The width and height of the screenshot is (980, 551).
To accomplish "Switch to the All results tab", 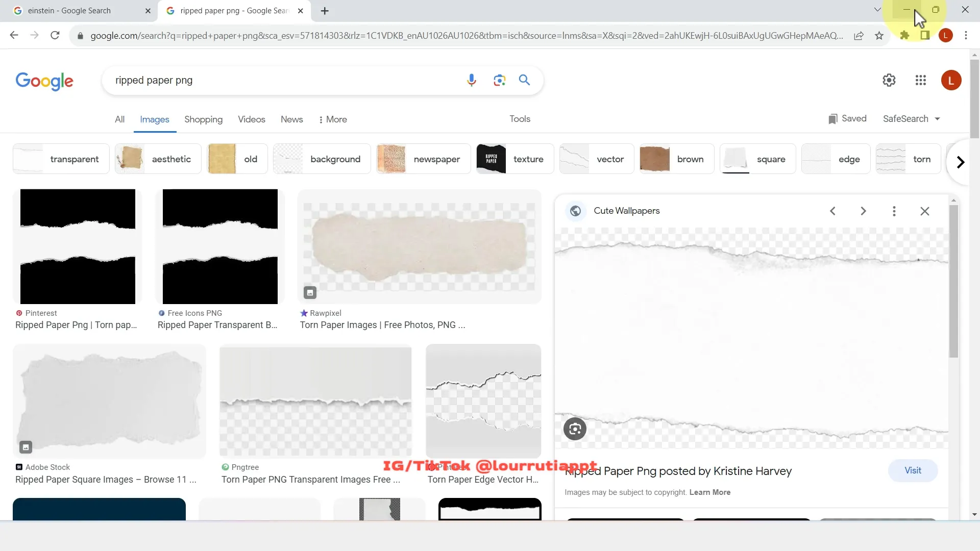I will click(119, 119).
